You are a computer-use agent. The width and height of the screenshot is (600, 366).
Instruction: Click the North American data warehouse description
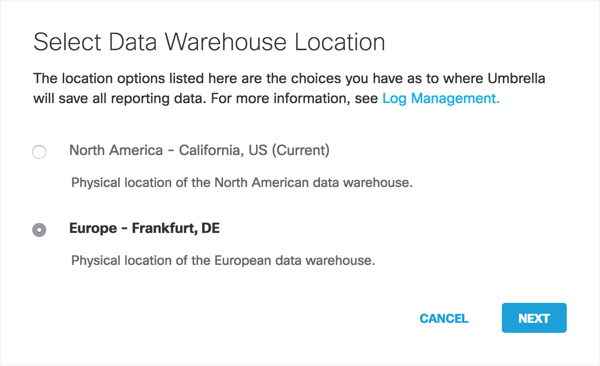[242, 183]
